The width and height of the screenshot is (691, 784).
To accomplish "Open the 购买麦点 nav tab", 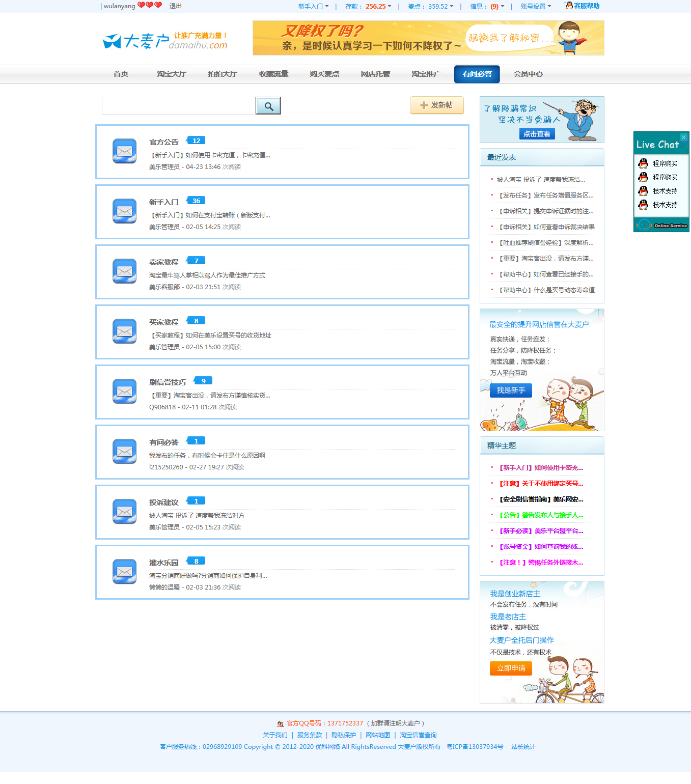I will [x=324, y=74].
